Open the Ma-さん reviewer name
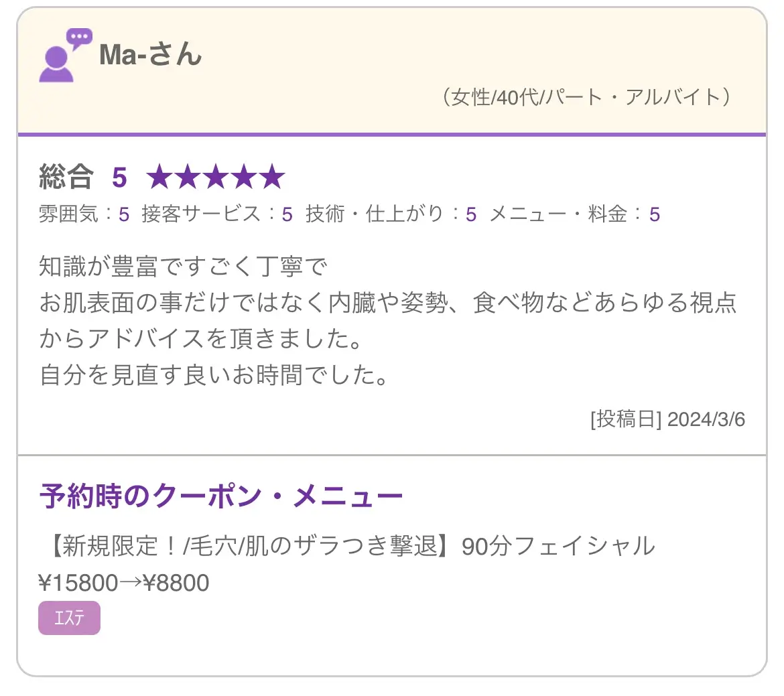784x696 pixels. click(150, 54)
